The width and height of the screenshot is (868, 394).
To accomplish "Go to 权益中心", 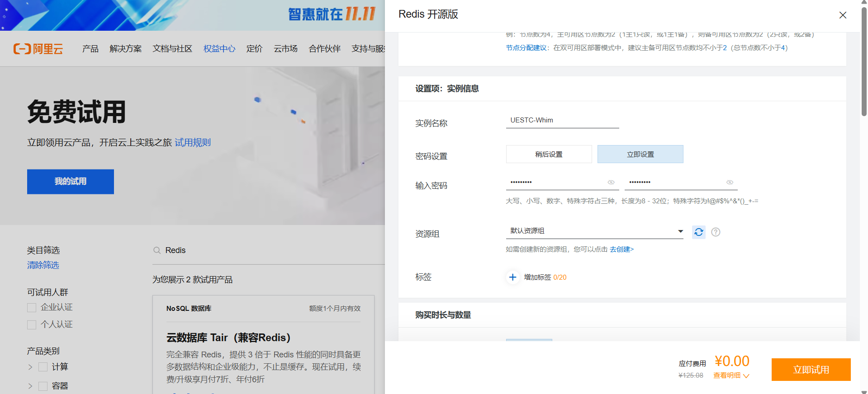I will click(x=219, y=48).
